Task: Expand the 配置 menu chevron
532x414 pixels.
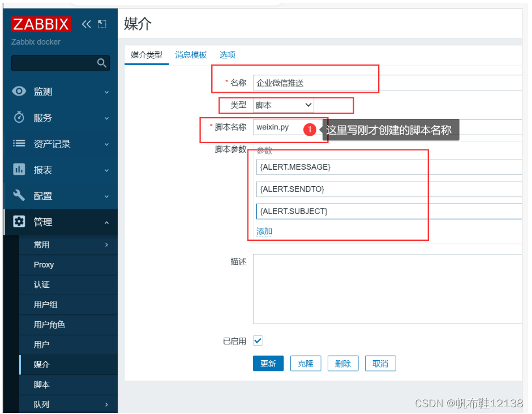Action: click(x=106, y=196)
